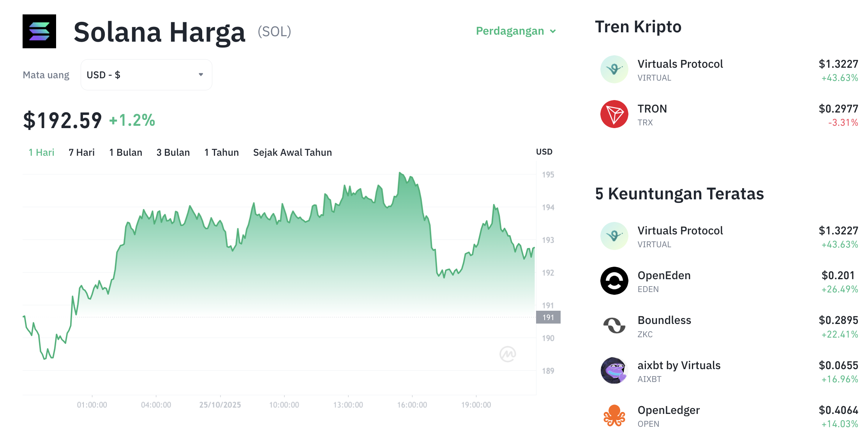Screen dimensions: 868x440
Task: Click the Boundless coin name link
Action: coord(664,320)
